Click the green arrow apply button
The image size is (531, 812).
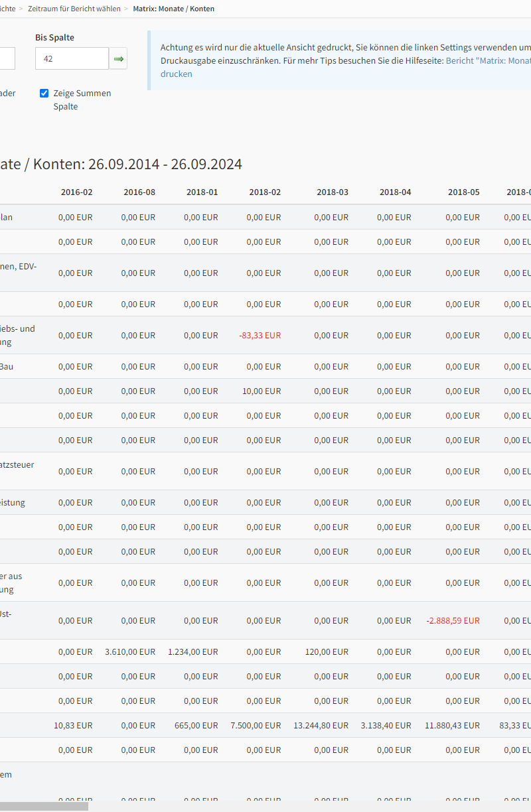[118, 59]
